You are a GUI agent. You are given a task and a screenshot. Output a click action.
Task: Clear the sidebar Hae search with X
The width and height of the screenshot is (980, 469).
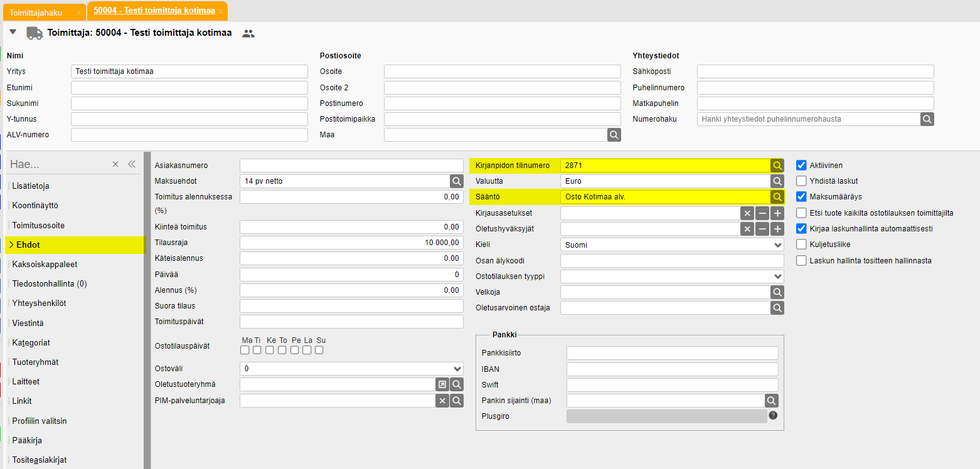tap(115, 164)
